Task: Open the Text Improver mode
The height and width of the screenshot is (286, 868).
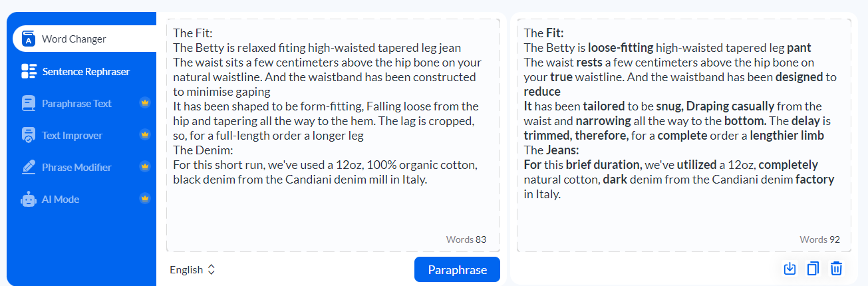Action: [x=72, y=135]
